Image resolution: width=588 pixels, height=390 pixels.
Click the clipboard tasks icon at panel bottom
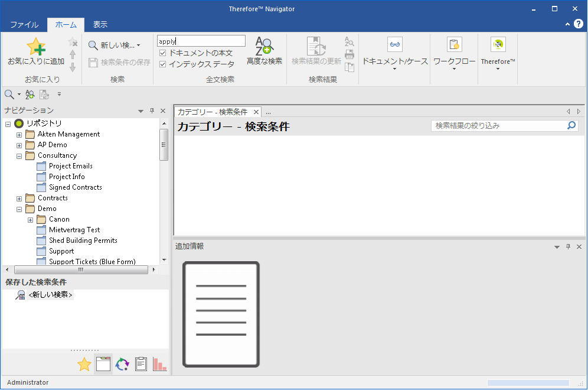tap(141, 364)
